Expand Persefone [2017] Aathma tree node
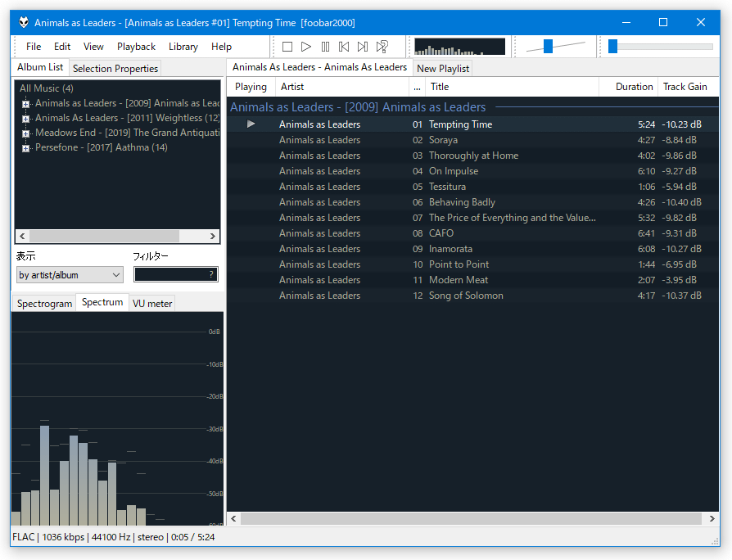732x560 pixels. click(25, 148)
